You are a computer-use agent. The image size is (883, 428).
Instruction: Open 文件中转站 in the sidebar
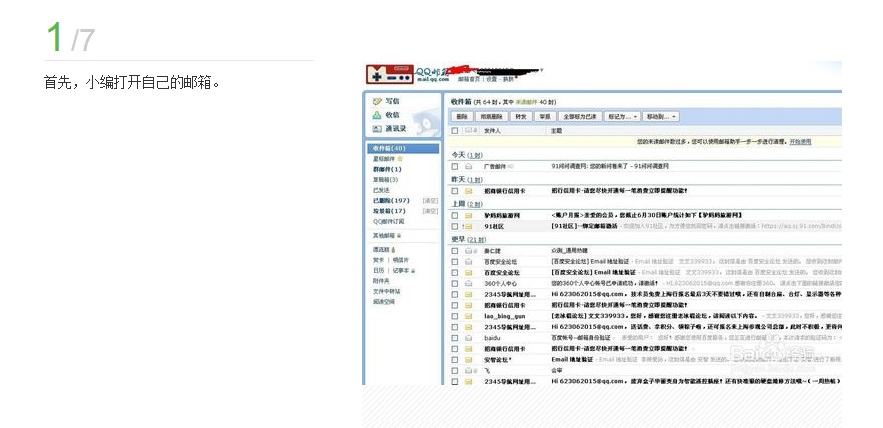pyautogui.click(x=386, y=291)
